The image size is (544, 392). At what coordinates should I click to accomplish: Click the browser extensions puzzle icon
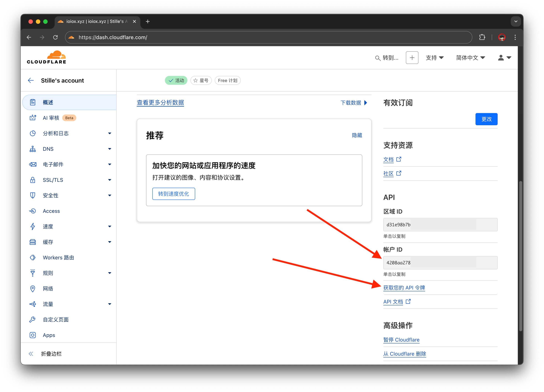482,37
